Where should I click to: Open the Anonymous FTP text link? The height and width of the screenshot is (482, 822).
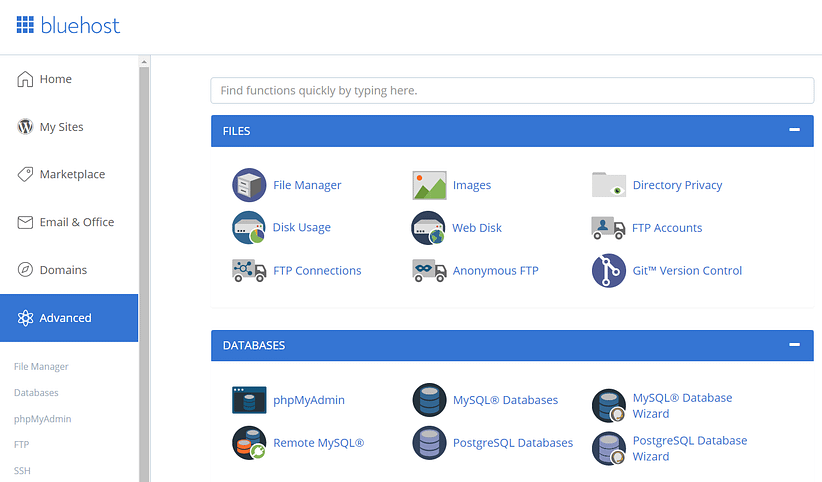[x=495, y=271]
